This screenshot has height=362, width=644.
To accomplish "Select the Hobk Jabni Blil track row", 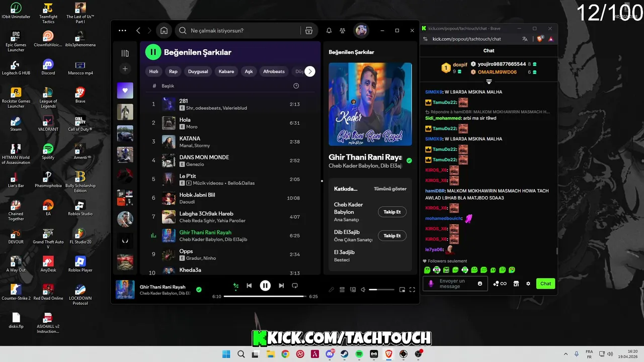I will click(230, 198).
